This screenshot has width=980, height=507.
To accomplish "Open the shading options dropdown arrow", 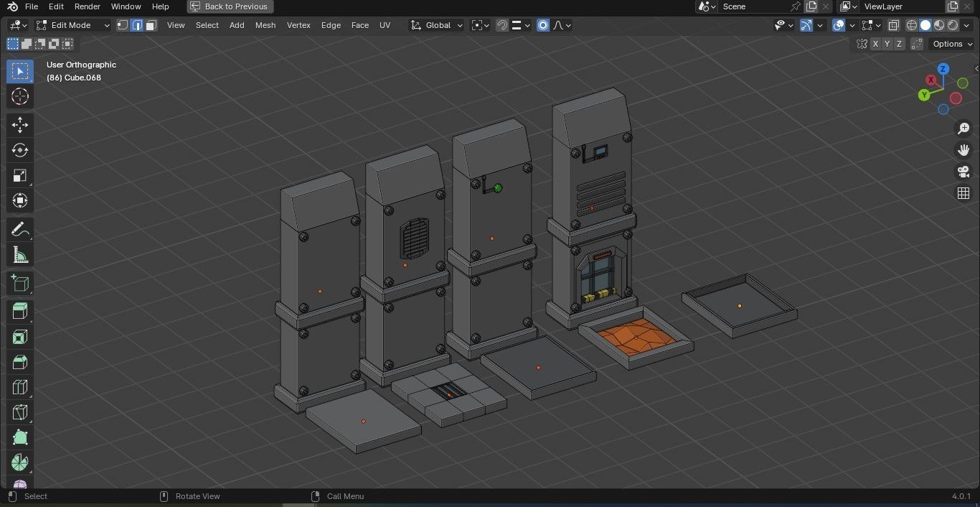I will click(967, 25).
